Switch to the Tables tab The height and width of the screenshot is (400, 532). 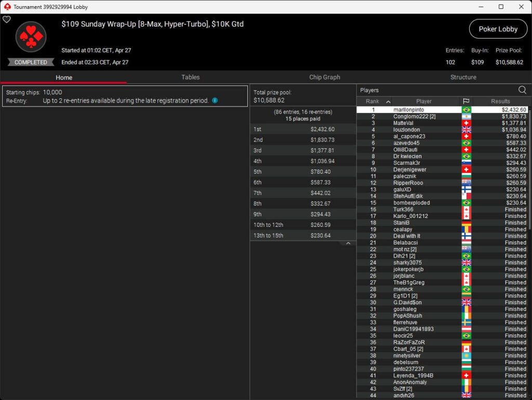pyautogui.click(x=190, y=77)
